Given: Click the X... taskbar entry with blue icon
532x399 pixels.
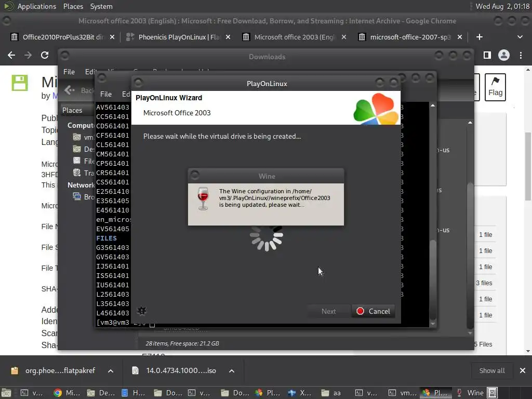Looking at the screenshot, I should coord(300,393).
